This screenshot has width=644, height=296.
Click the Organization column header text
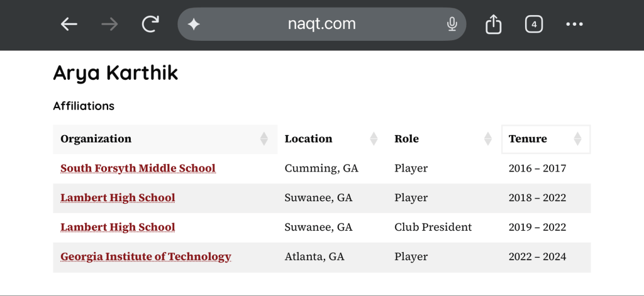point(96,139)
